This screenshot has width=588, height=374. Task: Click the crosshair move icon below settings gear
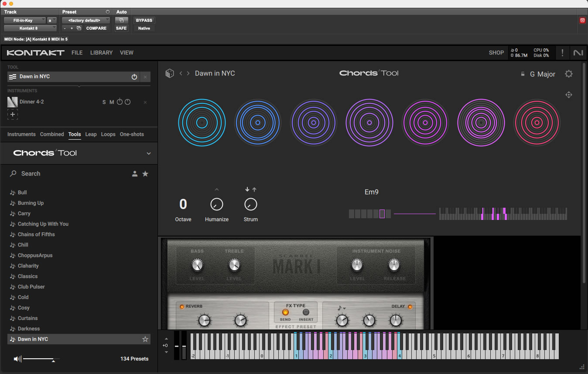tap(569, 95)
